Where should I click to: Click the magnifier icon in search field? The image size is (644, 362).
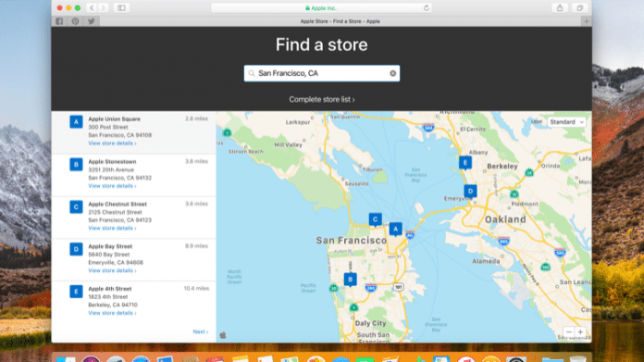[252, 73]
